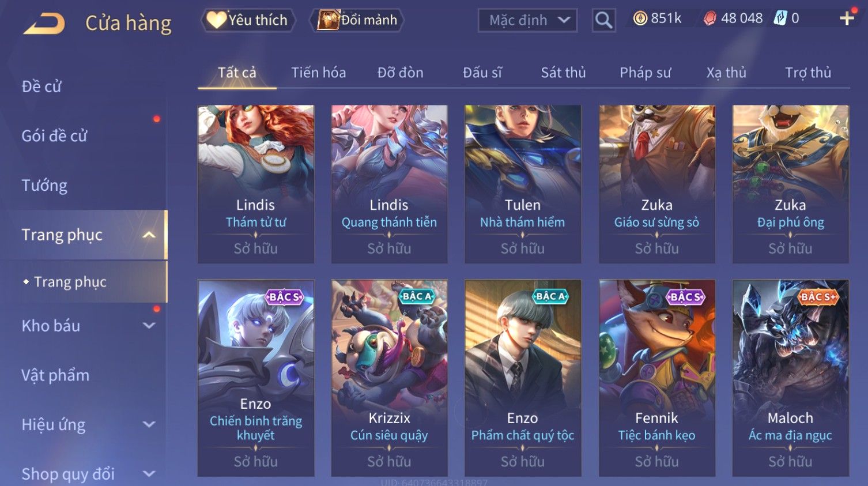Viewport: 868px width, 486px height.
Task: Select the Sát thủ category tab
Action: click(x=563, y=73)
